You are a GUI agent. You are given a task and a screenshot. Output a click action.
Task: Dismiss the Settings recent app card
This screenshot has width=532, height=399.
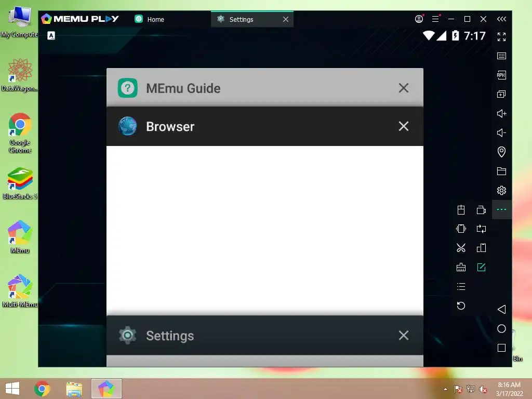[x=404, y=336]
